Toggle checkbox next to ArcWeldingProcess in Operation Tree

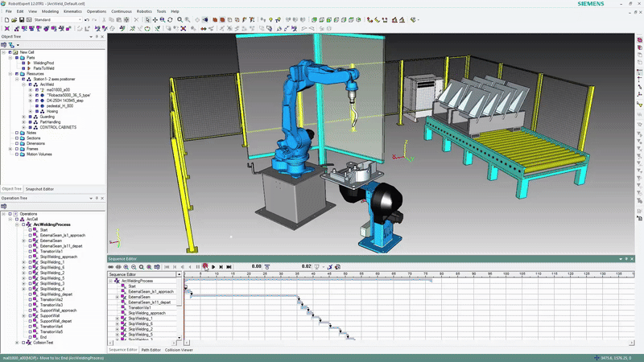pyautogui.click(x=23, y=225)
